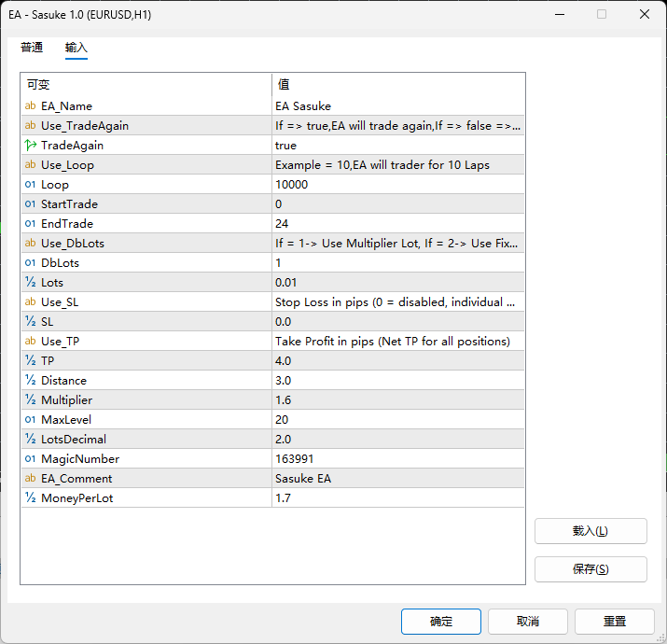This screenshot has width=667, height=644.
Task: Select the EA Sasuke name value
Action: coord(303,106)
